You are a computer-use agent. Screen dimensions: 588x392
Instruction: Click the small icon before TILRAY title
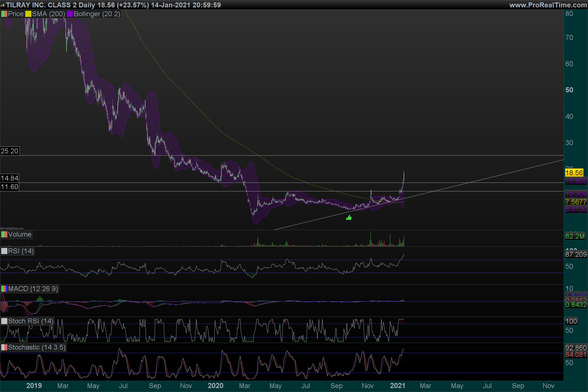[x=2, y=5]
